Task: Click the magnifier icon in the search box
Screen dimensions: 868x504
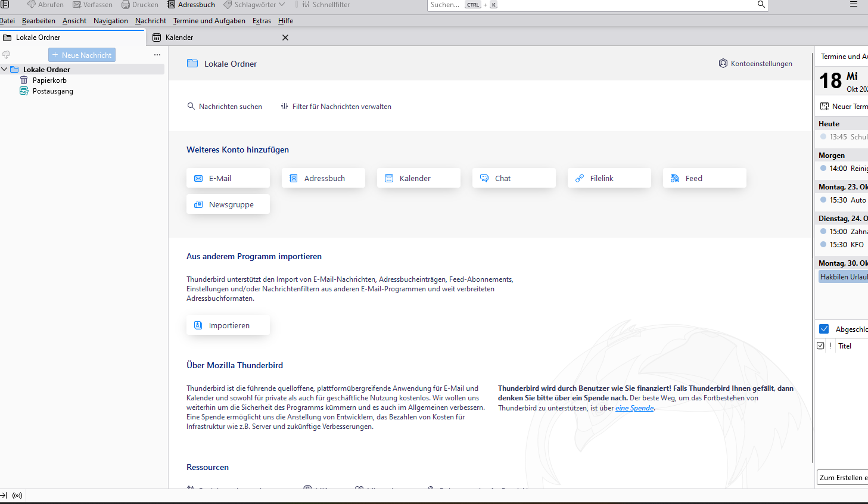Action: (x=761, y=4)
